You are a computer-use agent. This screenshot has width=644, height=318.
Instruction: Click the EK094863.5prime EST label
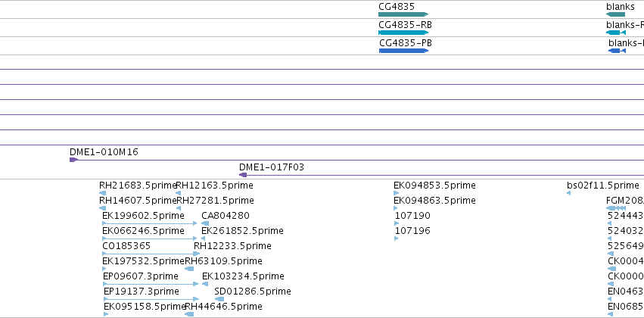[434, 201]
